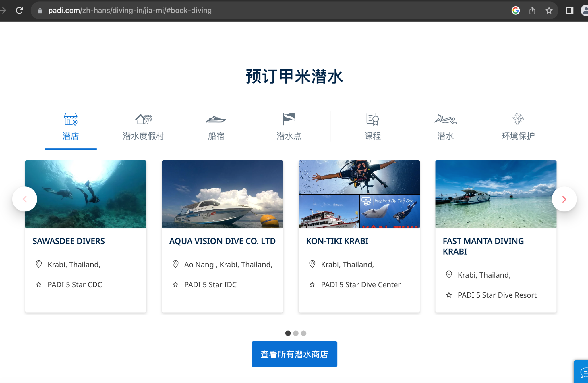Click the lock icon in the address bar
This screenshot has width=588, height=383.
pyautogui.click(x=40, y=11)
